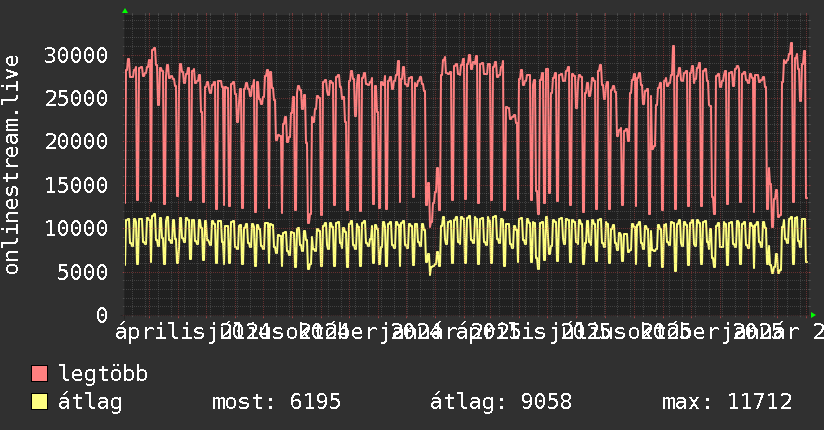824x430 pixels.
Task: Click the 15000 y-axis label
Action: point(78,185)
